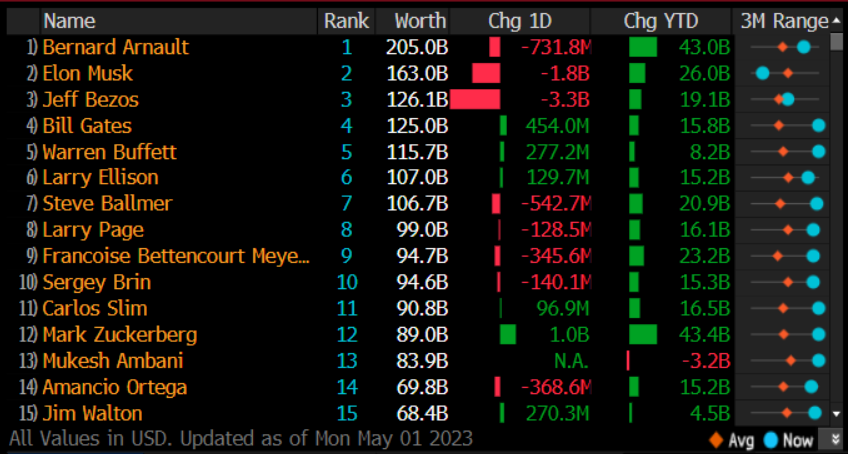
Task: Open Mark Zuckerberg entry
Action: pos(120,334)
